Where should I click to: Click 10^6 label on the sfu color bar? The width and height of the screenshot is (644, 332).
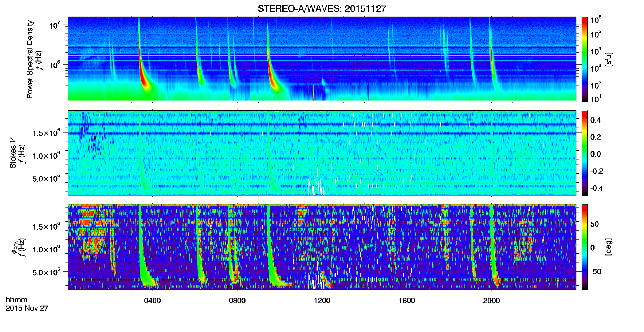(x=596, y=20)
